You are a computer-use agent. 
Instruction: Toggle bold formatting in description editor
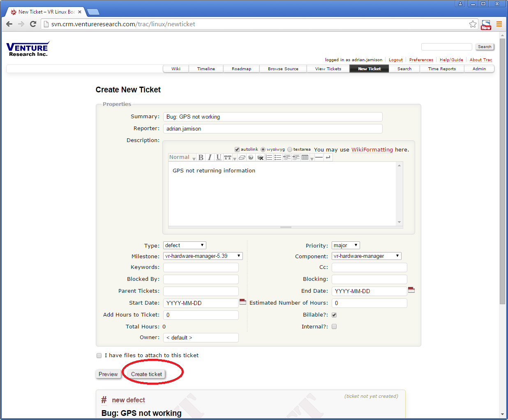pyautogui.click(x=201, y=158)
